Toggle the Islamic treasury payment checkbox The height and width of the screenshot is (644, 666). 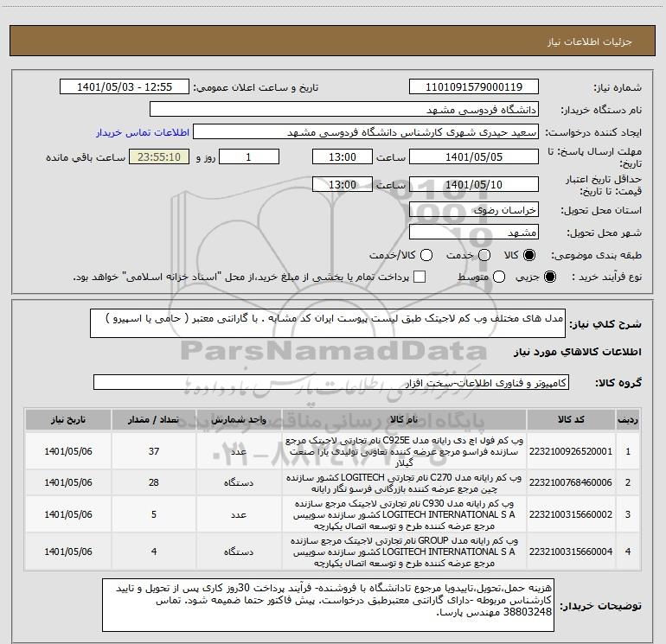(419, 277)
